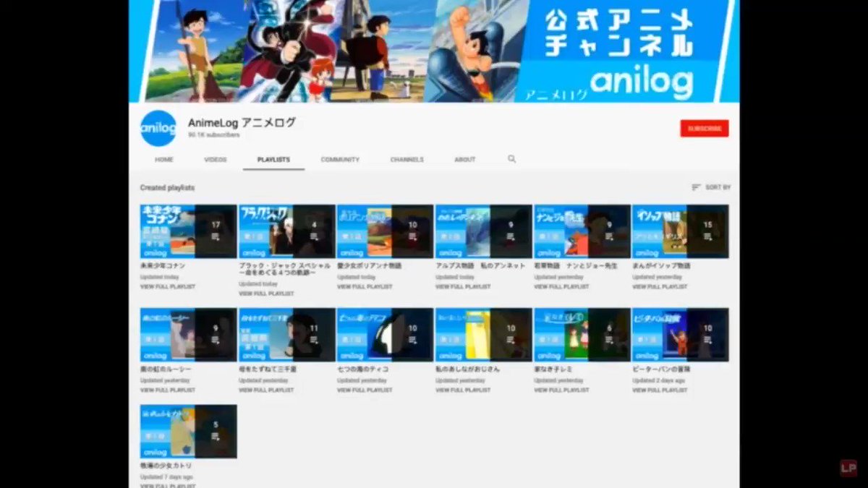Switch to the Home tab

(164, 160)
